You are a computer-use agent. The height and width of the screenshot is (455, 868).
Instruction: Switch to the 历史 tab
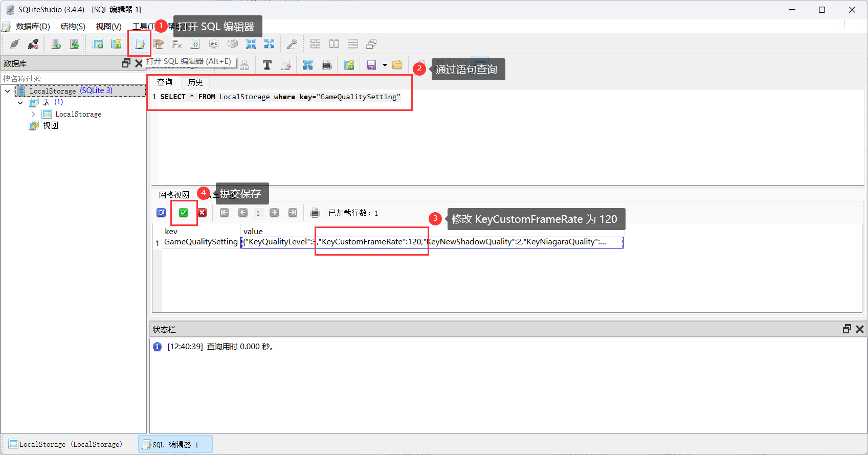(195, 82)
